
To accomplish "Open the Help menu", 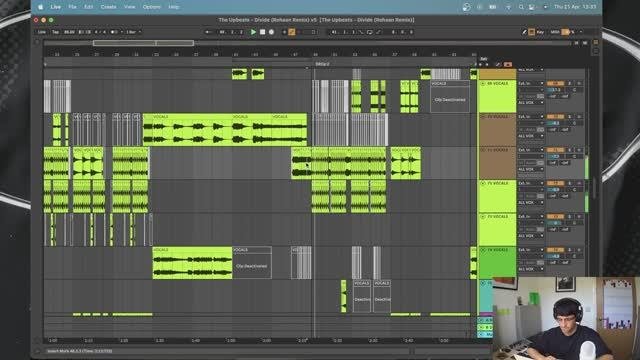I will 173,7.
